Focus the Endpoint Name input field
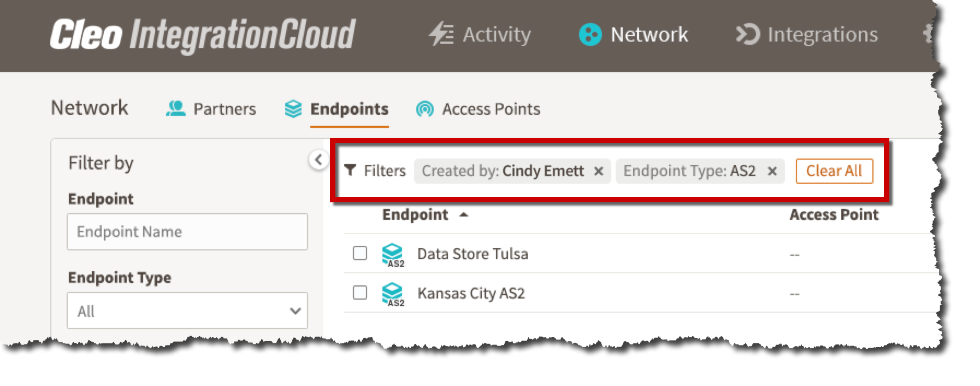 (x=187, y=232)
